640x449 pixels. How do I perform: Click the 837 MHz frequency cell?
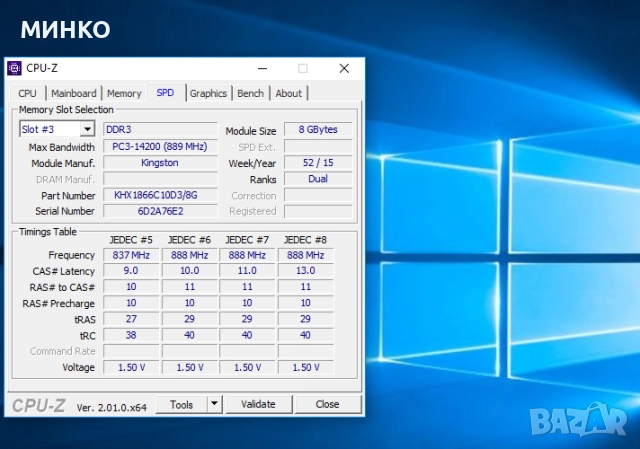(131, 255)
